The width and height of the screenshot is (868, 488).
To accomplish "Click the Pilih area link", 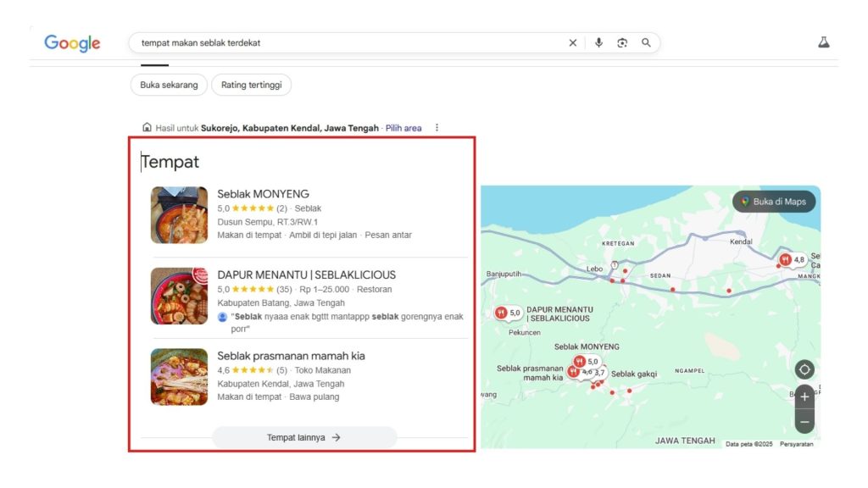I will click(x=403, y=128).
